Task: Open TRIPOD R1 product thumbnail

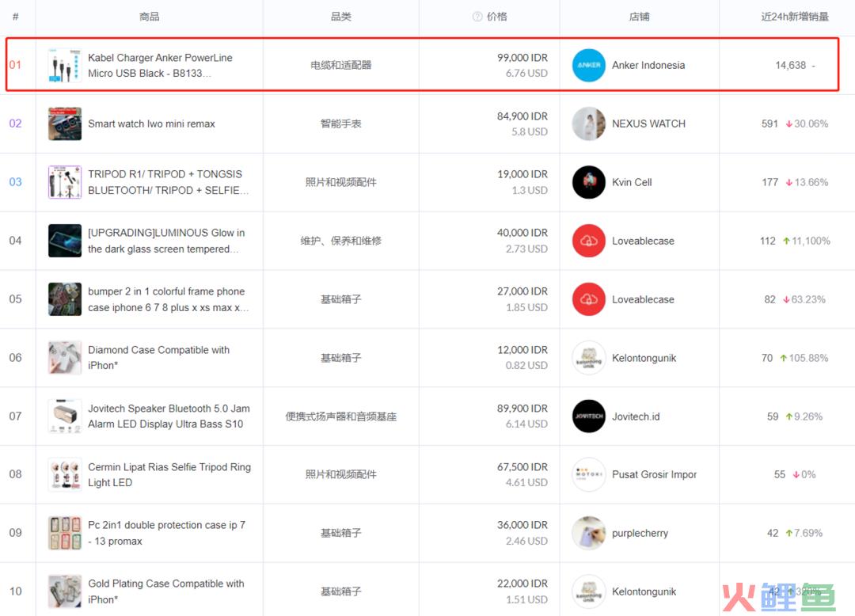Action: pyautogui.click(x=64, y=182)
